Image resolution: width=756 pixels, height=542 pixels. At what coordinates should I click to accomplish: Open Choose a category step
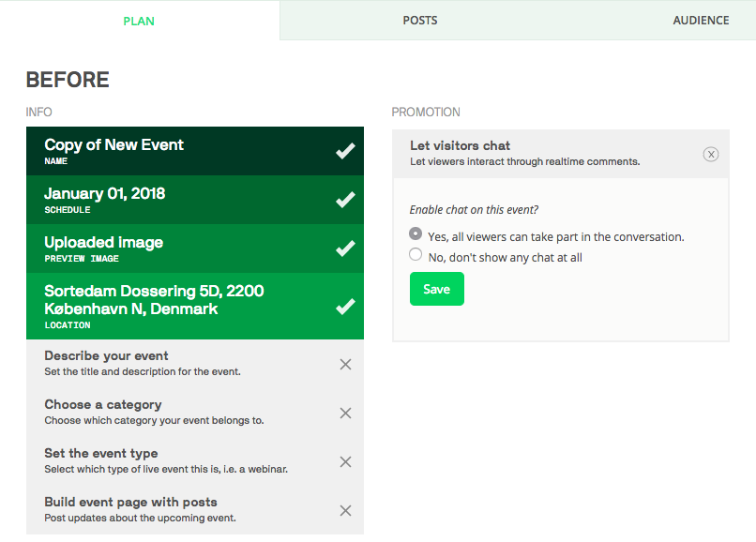coord(195,413)
